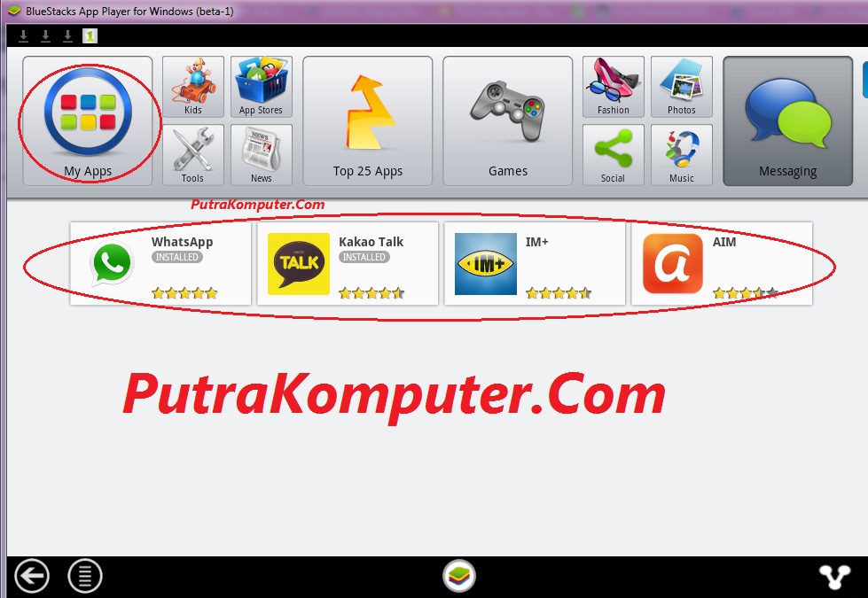This screenshot has width=868, height=598.
Task: Open the Fashion category tile
Action: click(614, 87)
